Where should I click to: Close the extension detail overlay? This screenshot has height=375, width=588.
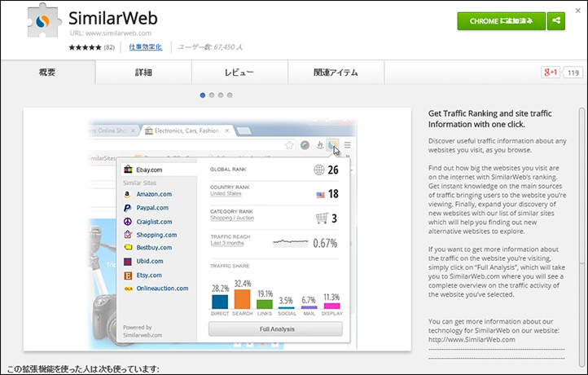coord(578,11)
